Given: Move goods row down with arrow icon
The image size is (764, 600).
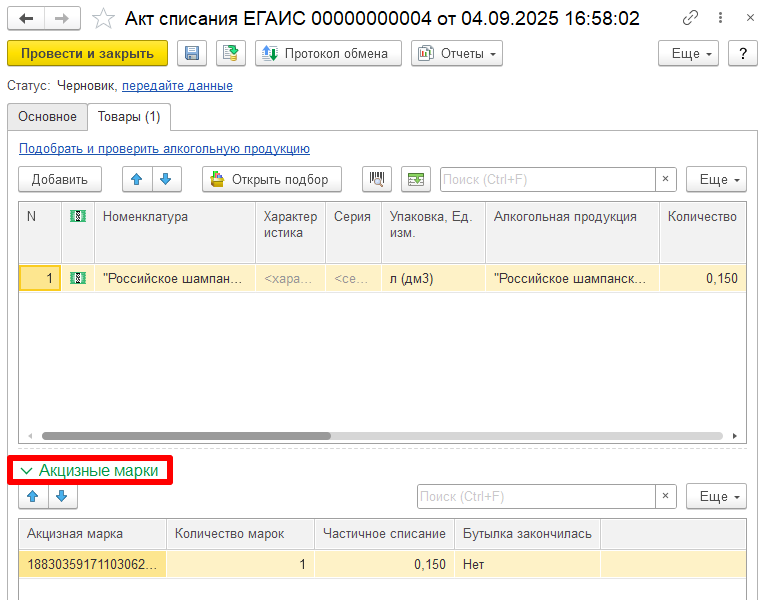Looking at the screenshot, I should pyautogui.click(x=165, y=179).
